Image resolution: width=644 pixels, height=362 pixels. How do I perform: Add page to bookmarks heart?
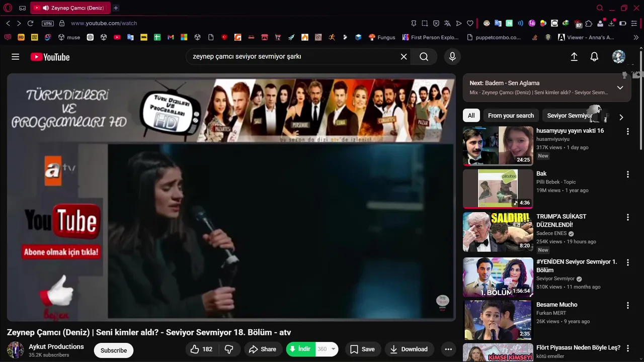[470, 23]
